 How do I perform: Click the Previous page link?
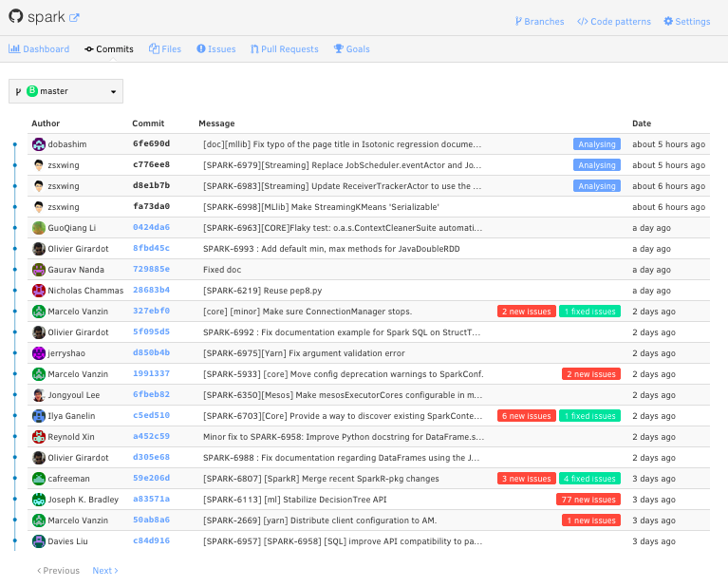tap(58, 570)
